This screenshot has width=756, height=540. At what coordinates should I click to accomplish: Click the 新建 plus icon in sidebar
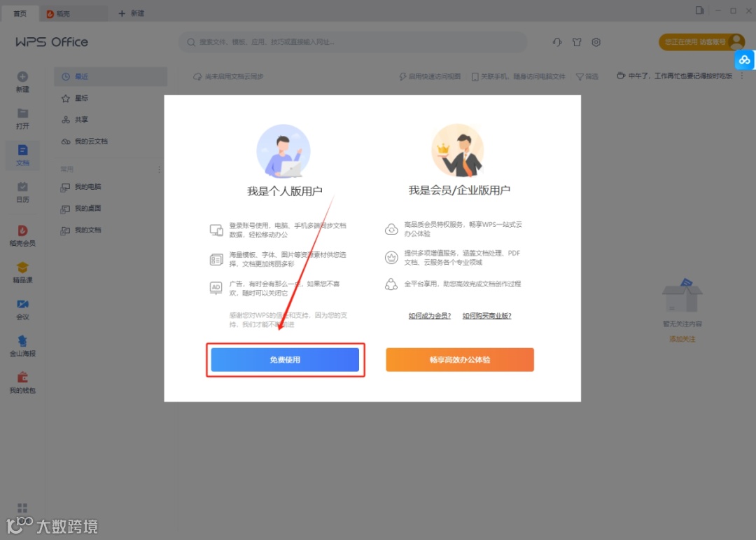coord(22,77)
